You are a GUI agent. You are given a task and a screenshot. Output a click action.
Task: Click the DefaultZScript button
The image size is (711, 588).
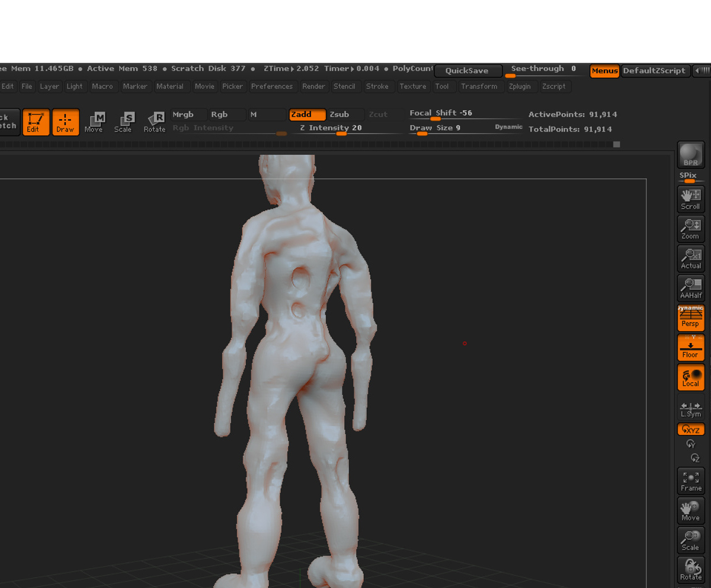655,71
